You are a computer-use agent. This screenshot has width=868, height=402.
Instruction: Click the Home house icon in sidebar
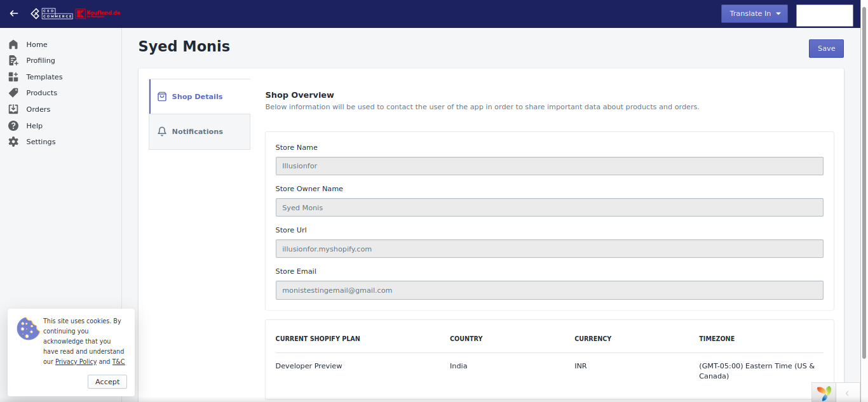13,44
